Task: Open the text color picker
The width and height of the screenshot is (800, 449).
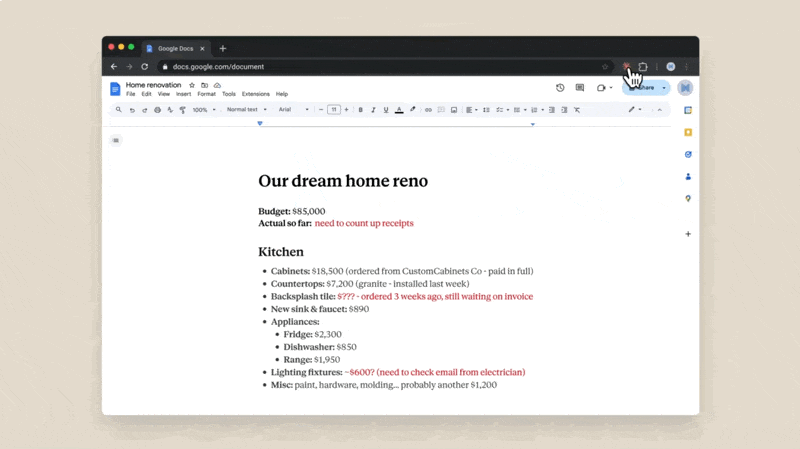Action: (399, 110)
